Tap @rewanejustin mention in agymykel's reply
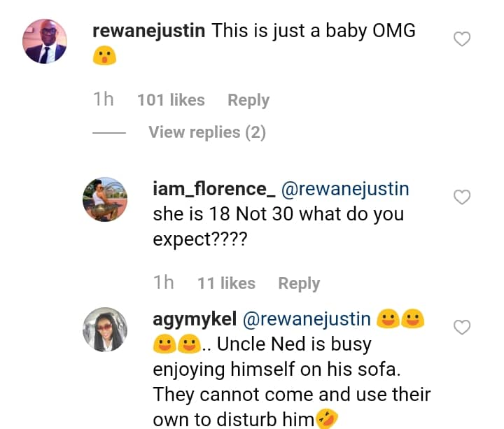Image resolution: width=504 pixels, height=429 pixels. tap(307, 319)
